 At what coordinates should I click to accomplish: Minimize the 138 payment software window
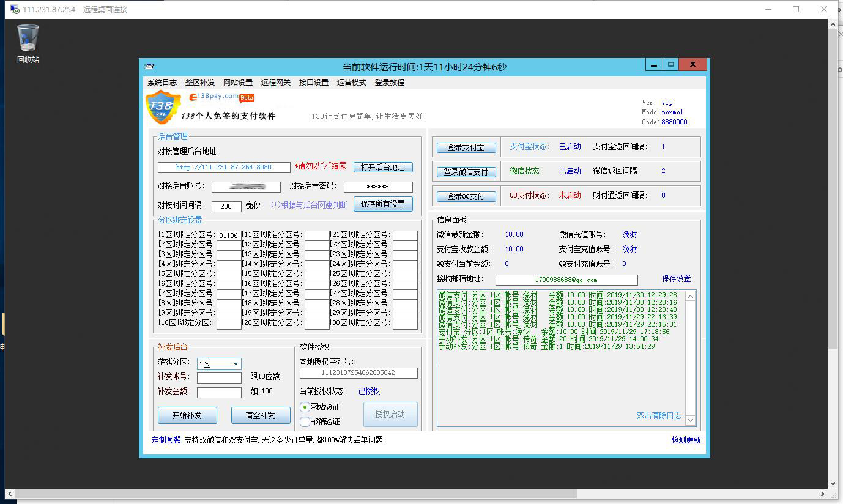(x=654, y=64)
